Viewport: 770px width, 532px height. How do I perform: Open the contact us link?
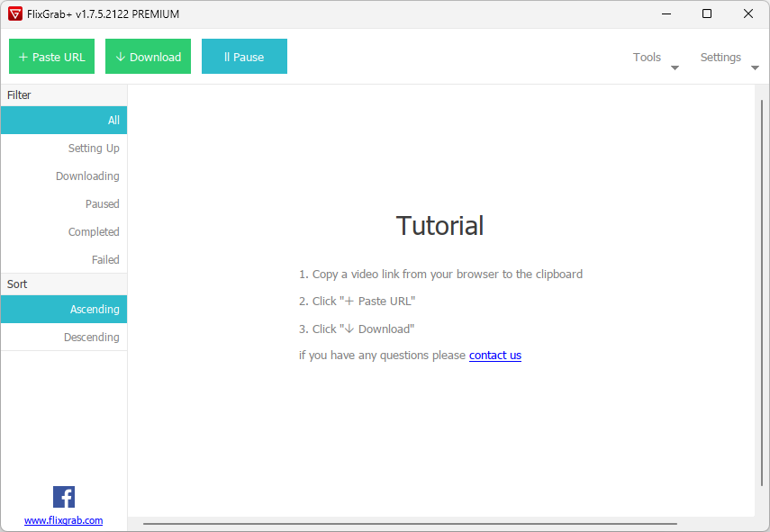click(495, 356)
